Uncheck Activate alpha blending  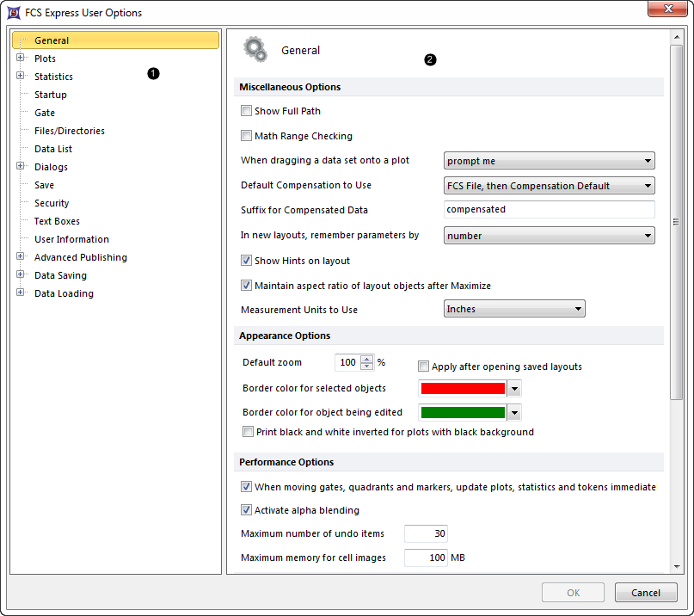(x=247, y=510)
